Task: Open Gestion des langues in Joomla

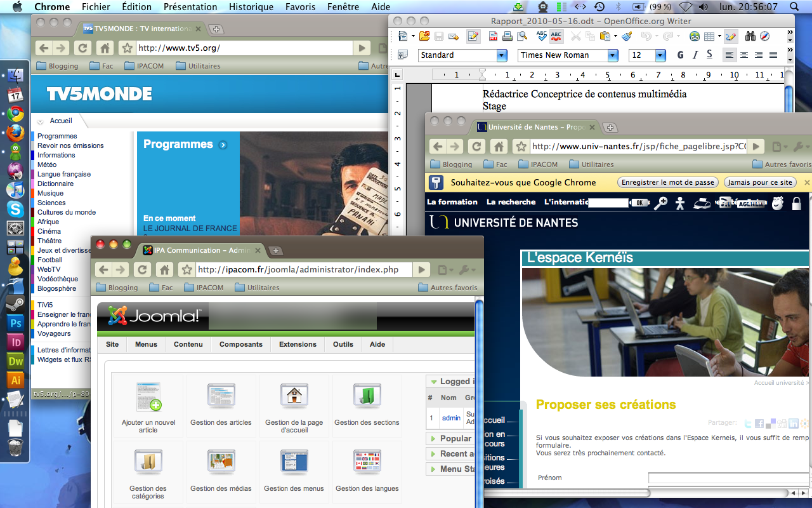Action: coord(367,473)
